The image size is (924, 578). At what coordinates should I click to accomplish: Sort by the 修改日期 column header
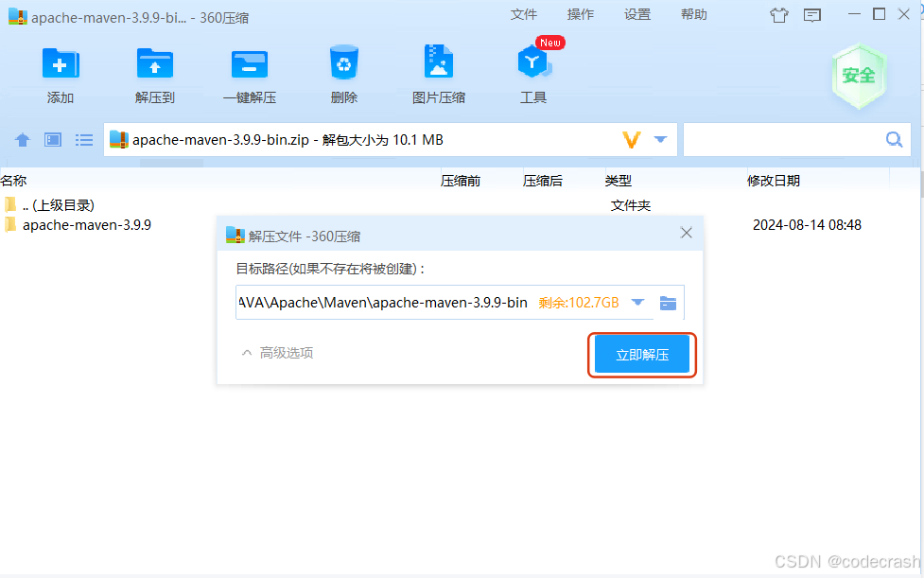[773, 181]
